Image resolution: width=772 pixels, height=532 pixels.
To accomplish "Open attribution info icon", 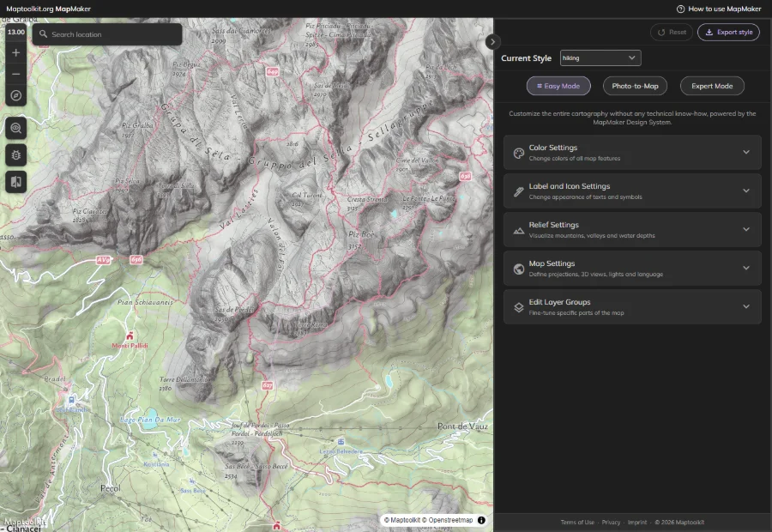I will pyautogui.click(x=481, y=520).
